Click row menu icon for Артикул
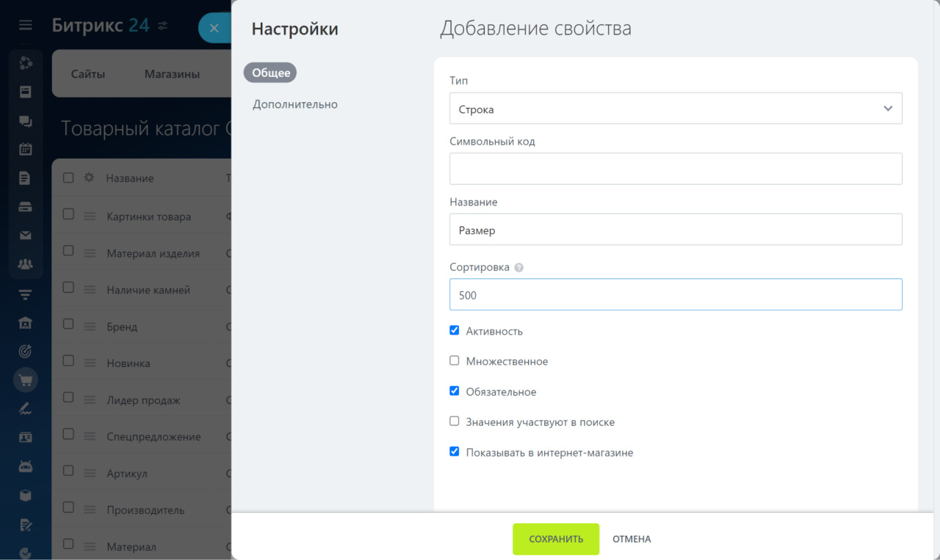 (90, 473)
